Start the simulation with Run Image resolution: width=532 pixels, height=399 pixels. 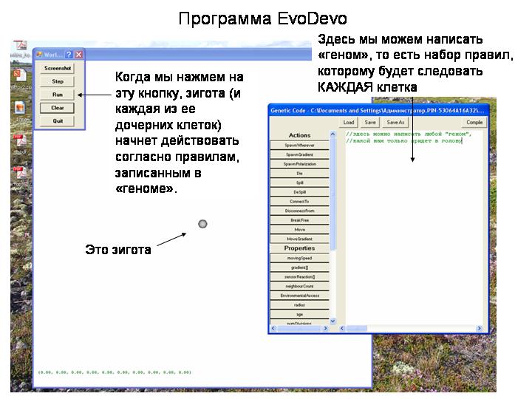pyautogui.click(x=58, y=95)
